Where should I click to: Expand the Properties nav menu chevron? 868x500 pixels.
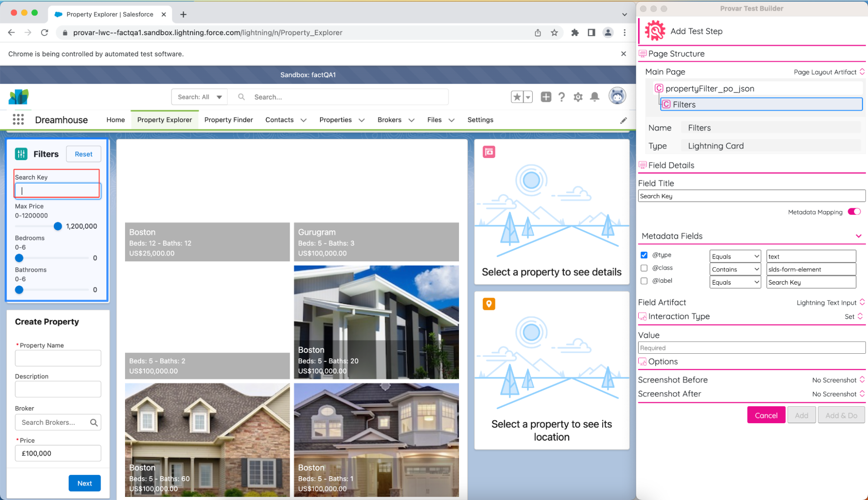pyautogui.click(x=361, y=120)
